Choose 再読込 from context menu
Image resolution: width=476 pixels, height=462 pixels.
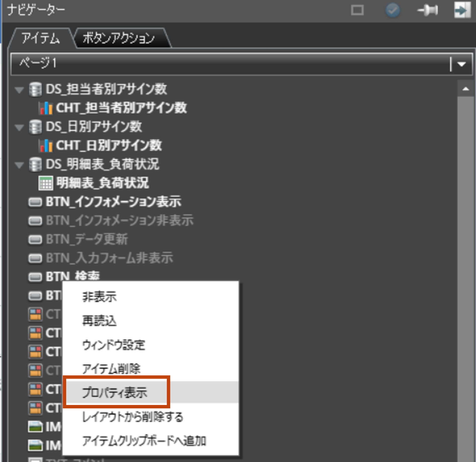(x=150, y=321)
